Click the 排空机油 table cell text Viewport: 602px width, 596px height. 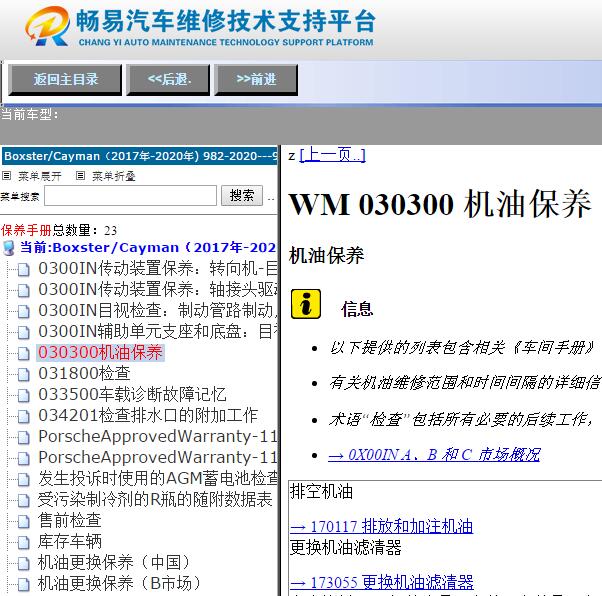tap(321, 491)
